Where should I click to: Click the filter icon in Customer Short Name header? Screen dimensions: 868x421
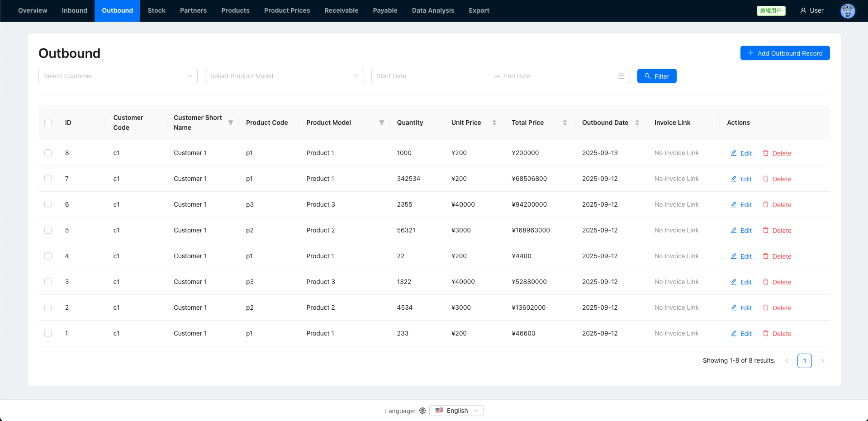231,123
